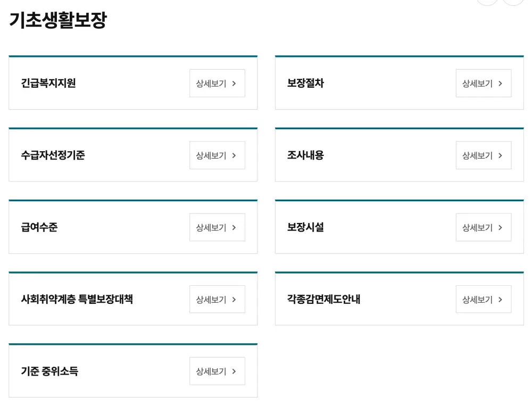Click the chevron arrow on 보장절차 card
Image resolution: width=532 pixels, height=405 pixels.
[x=501, y=84]
